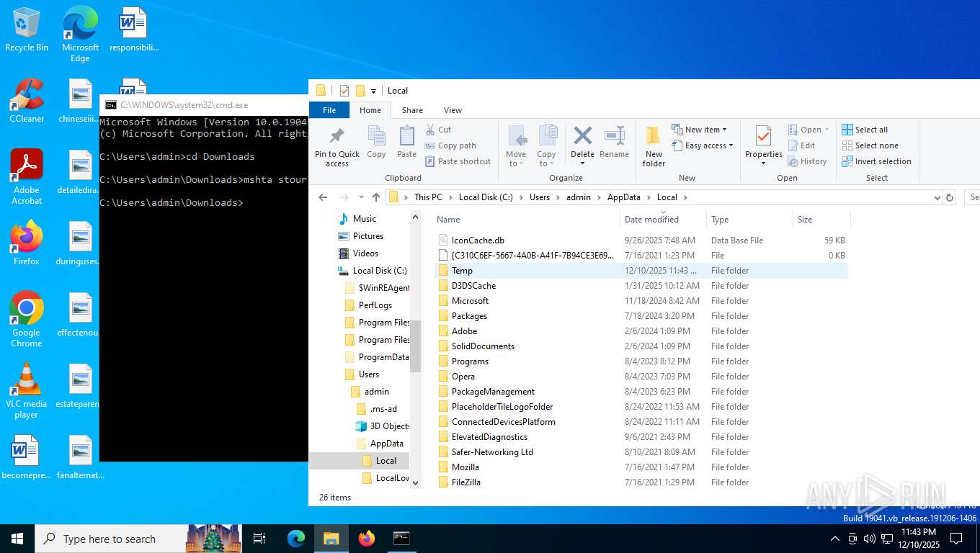Click History in Open group
This screenshot has height=553, width=980.
[x=807, y=161]
